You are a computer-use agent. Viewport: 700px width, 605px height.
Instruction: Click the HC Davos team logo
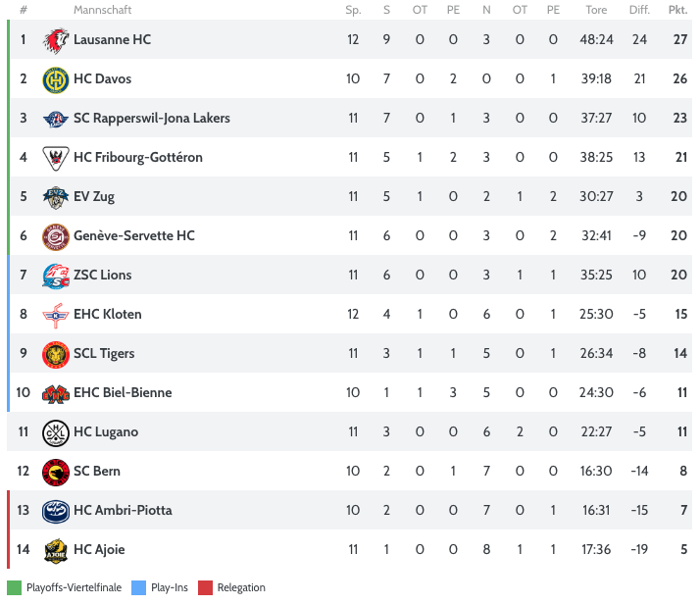[56, 79]
